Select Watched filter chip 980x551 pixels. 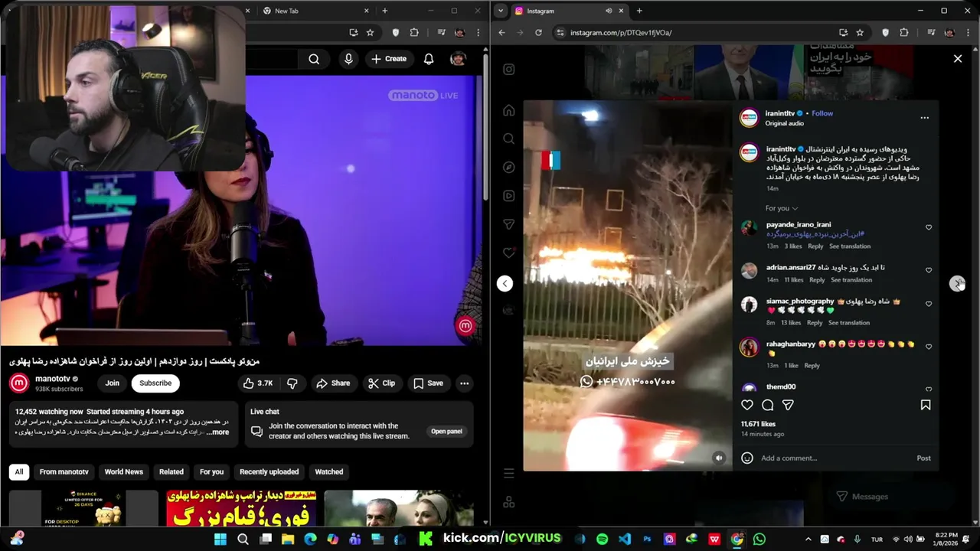[329, 471]
